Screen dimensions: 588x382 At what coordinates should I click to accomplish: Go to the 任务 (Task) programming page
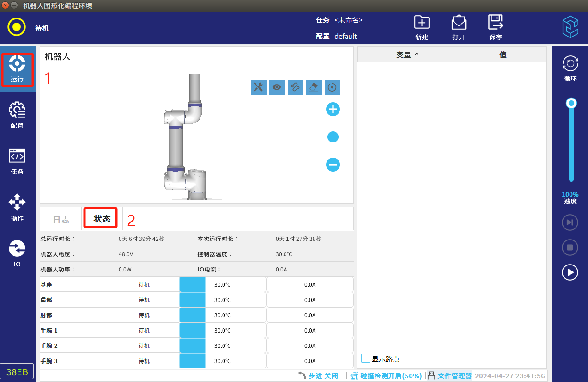tap(17, 161)
